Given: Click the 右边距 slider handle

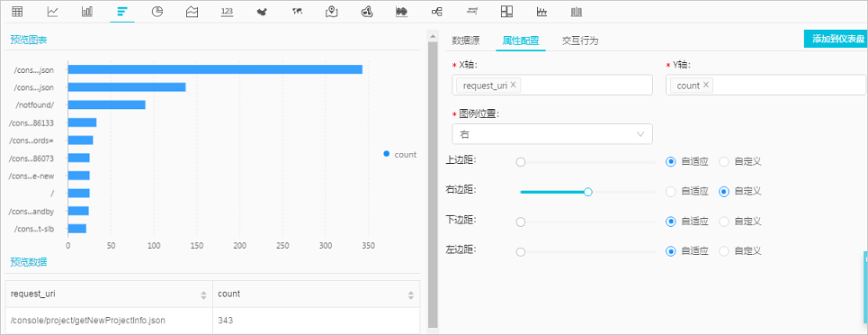Looking at the screenshot, I should click(x=588, y=192).
